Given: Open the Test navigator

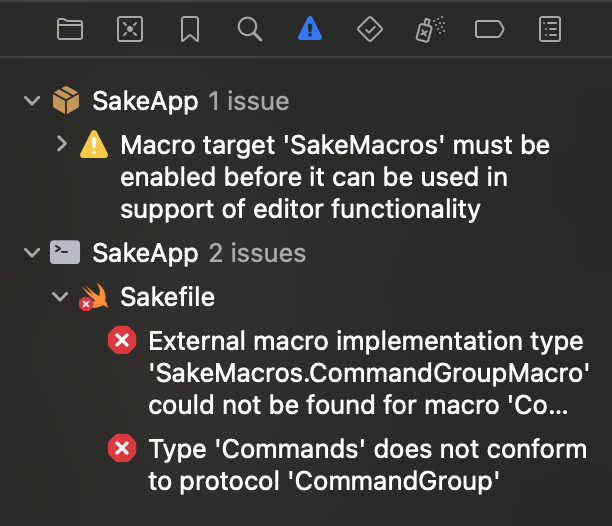Looking at the screenshot, I should [370, 29].
